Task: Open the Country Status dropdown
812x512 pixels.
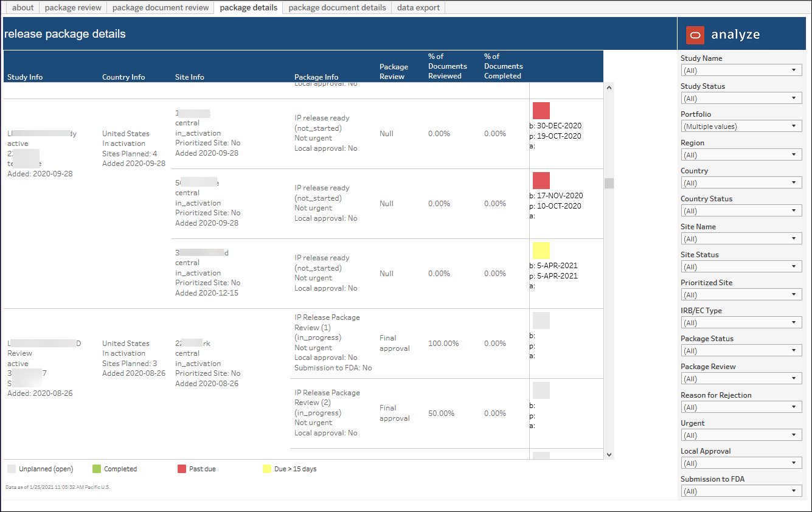Action: (x=742, y=211)
